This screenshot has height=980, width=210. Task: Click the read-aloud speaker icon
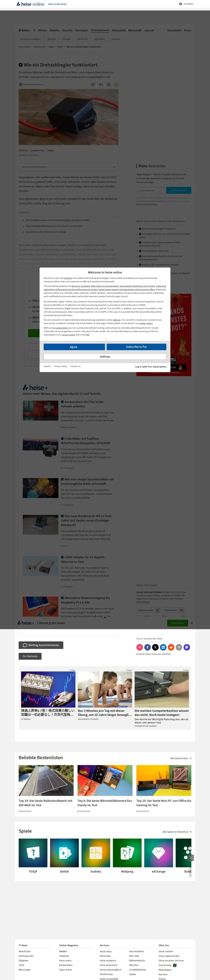click(101, 84)
